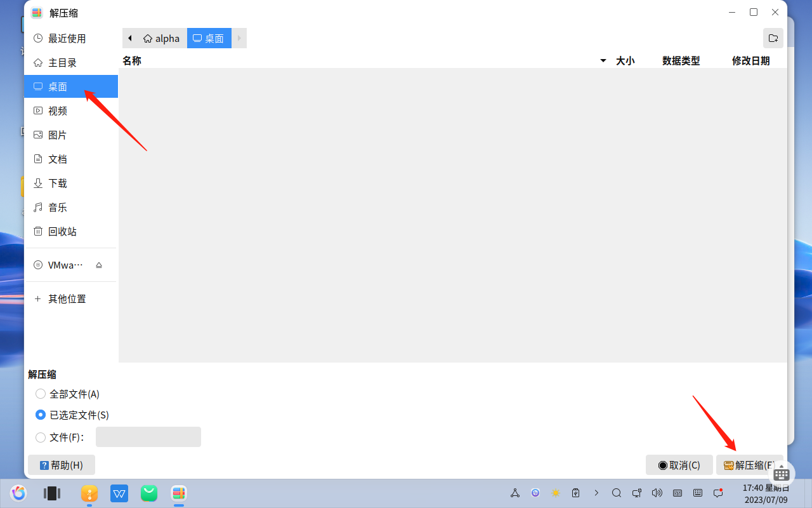Open WPS Office from the taskbar

coord(119,493)
